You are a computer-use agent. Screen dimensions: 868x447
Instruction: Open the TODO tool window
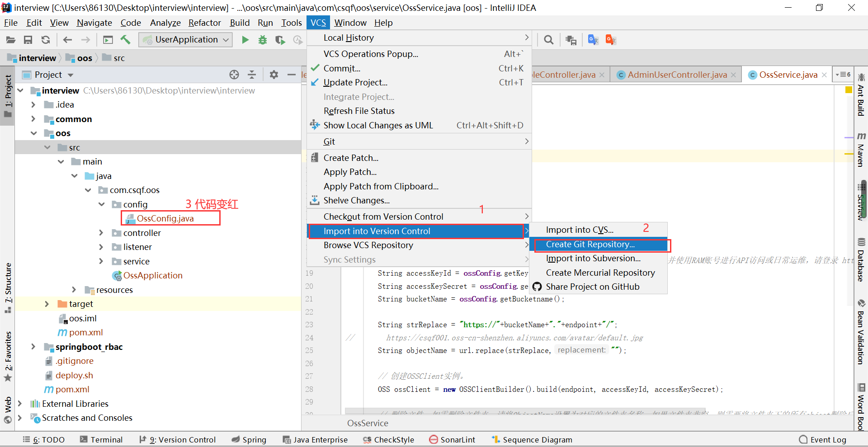pos(44,440)
